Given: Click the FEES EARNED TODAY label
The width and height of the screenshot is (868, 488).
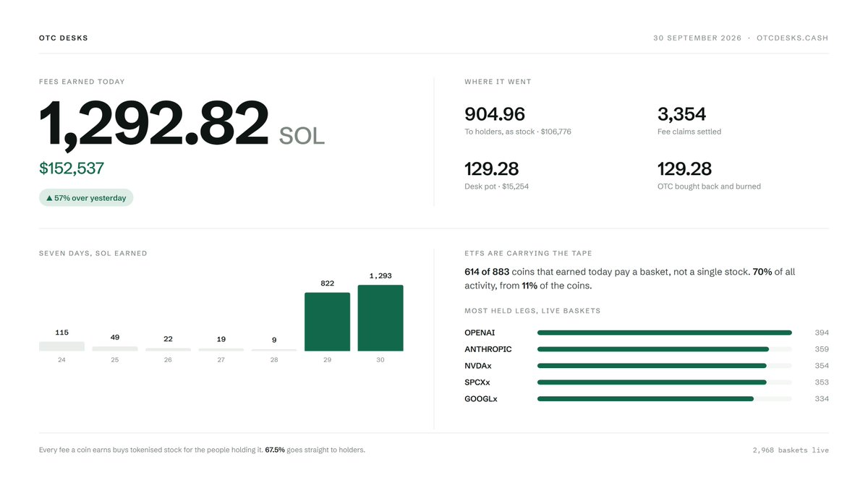Looking at the screenshot, I should [82, 82].
